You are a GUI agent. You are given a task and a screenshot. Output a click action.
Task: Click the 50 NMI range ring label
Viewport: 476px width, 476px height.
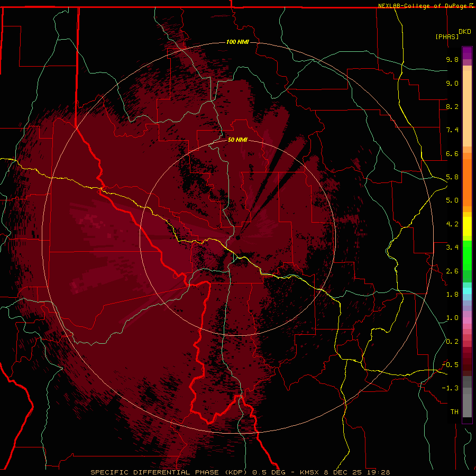(x=237, y=140)
